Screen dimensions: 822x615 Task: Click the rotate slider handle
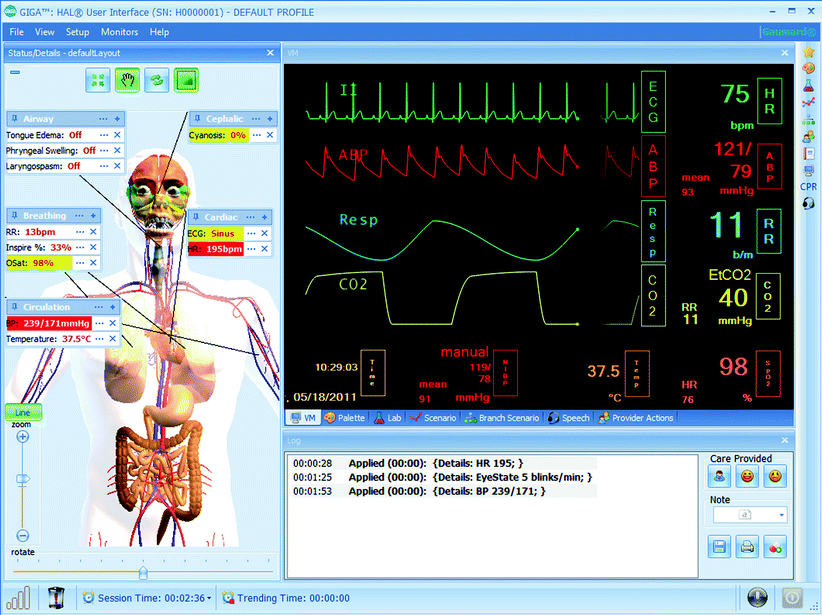[x=143, y=572]
